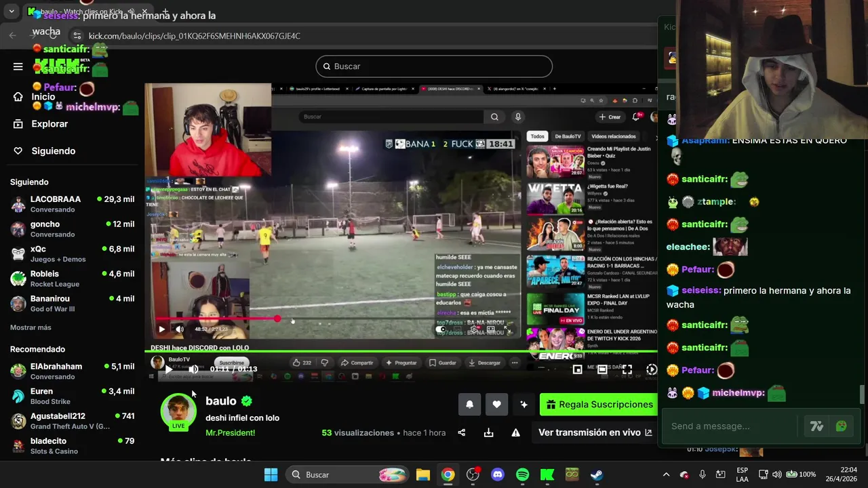The image size is (868, 488).
Task: Click eleachee username in chat
Action: pyautogui.click(x=688, y=247)
